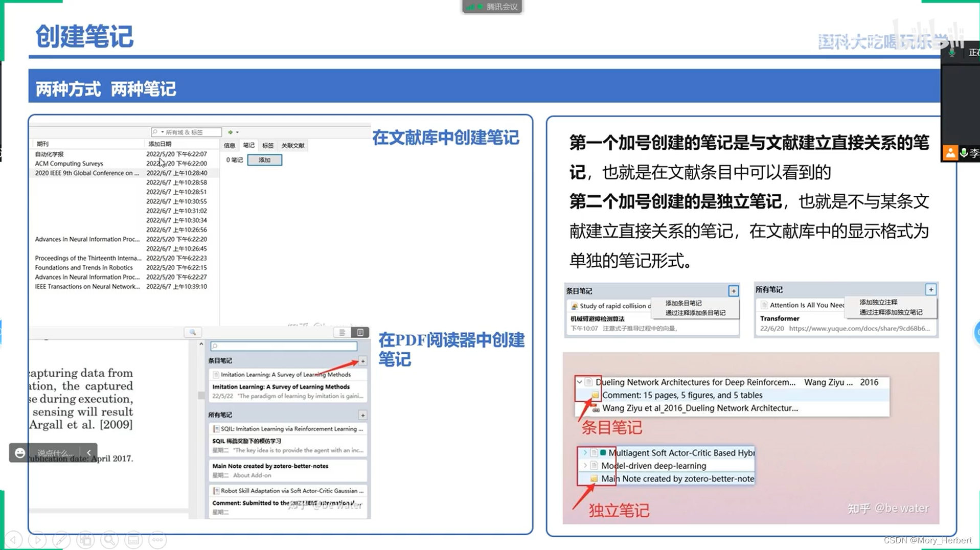This screenshot has width=980, height=550.
Task: Toggle the PDF reader outline pane button
Action: [342, 332]
